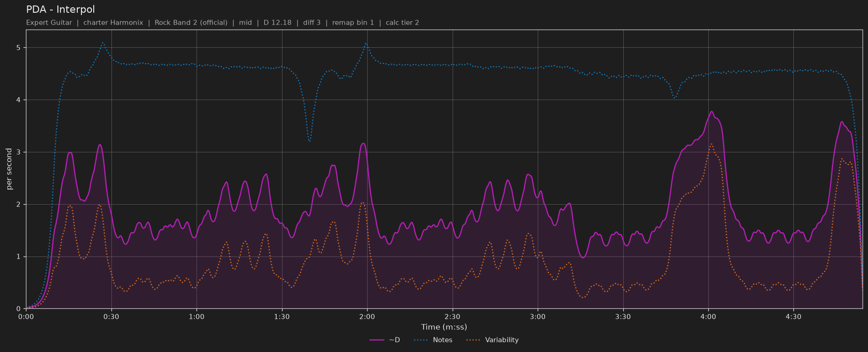Image resolution: width=868 pixels, height=352 pixels.
Task: Click the ~D curve peak near 4:00
Action: tap(712, 111)
